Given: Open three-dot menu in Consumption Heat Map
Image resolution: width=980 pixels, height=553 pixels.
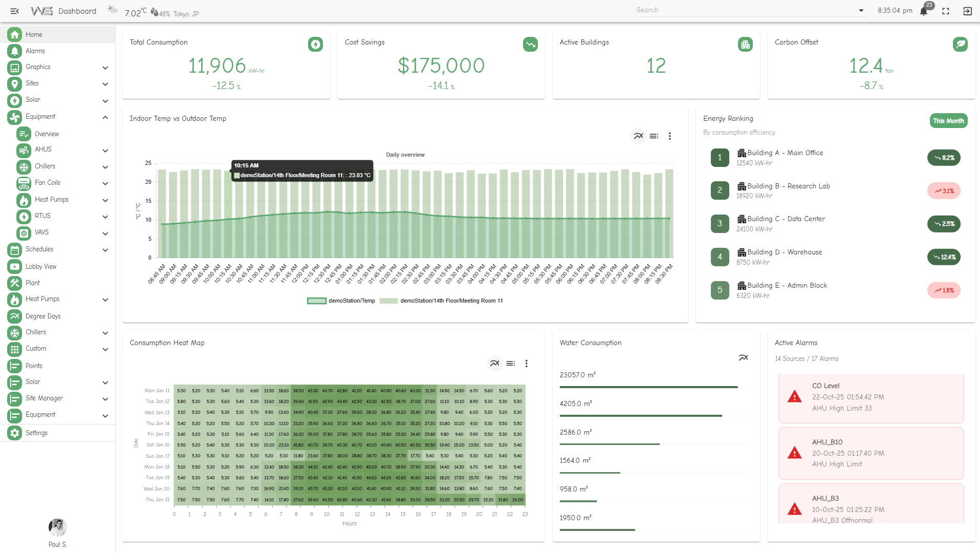Looking at the screenshot, I should 526,364.
